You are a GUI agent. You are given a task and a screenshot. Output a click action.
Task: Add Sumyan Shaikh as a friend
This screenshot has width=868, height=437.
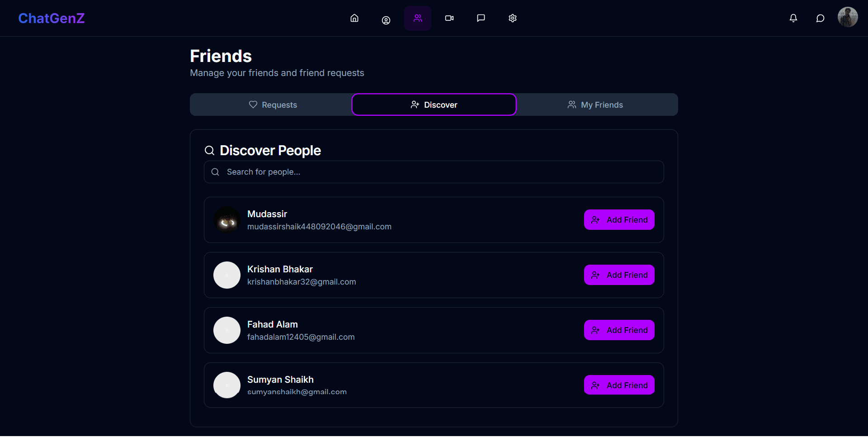point(619,385)
